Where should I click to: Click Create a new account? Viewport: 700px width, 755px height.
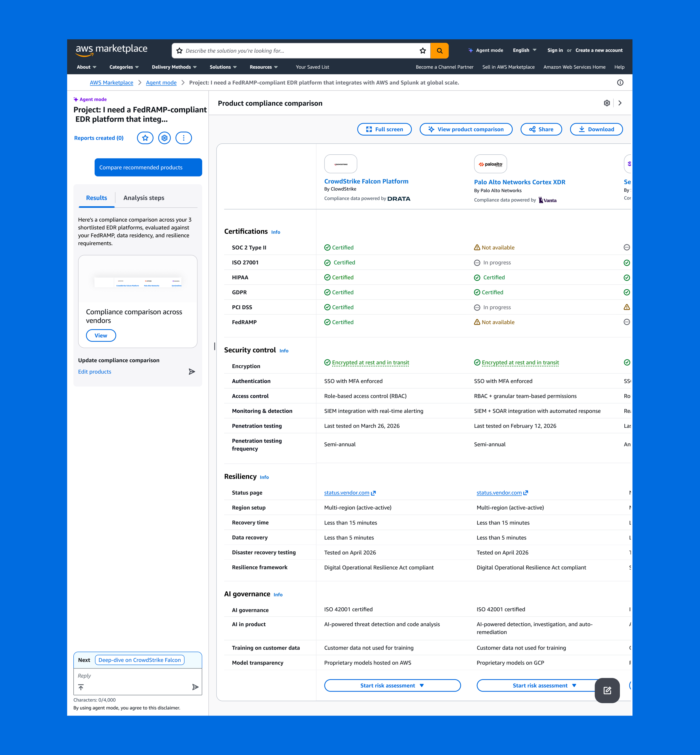point(599,50)
